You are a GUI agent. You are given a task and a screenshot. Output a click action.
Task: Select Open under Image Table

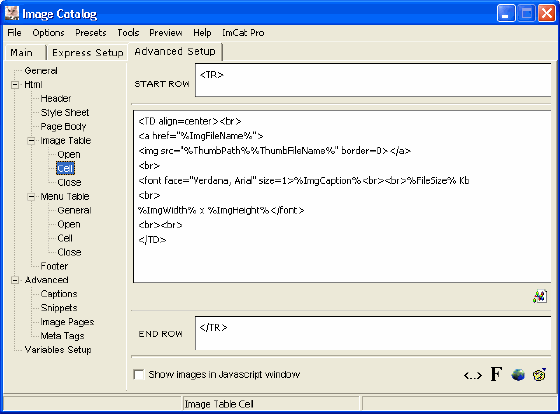click(x=69, y=154)
